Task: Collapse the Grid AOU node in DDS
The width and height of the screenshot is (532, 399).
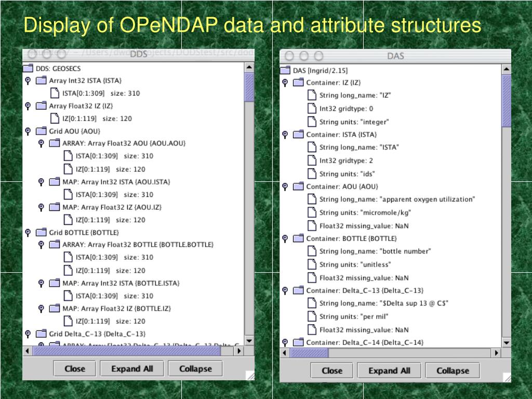Action: [x=28, y=131]
